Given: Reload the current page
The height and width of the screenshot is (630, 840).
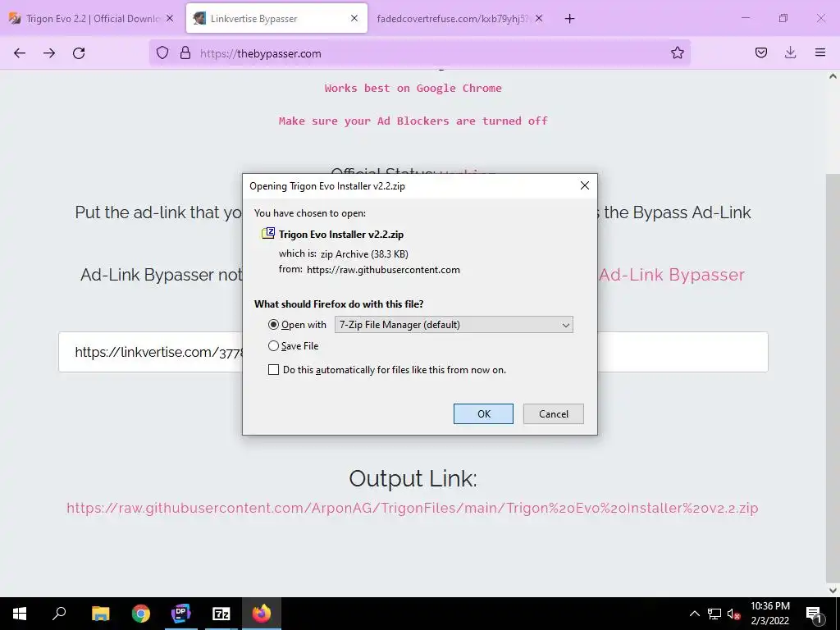Looking at the screenshot, I should point(79,53).
